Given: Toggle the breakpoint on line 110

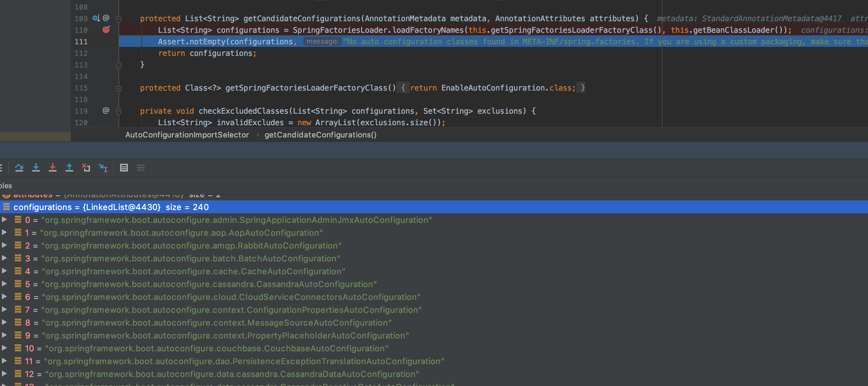Looking at the screenshot, I should click(x=106, y=30).
